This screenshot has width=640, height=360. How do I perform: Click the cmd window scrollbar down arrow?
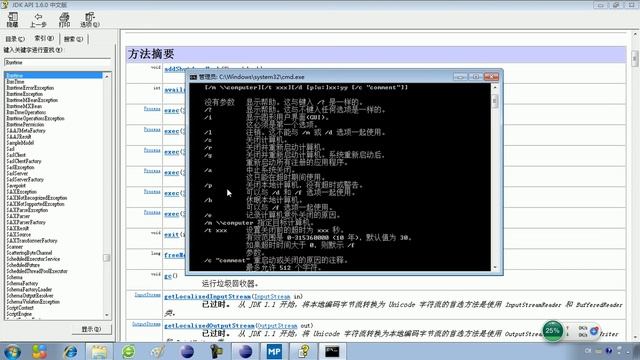pyautogui.click(x=495, y=267)
